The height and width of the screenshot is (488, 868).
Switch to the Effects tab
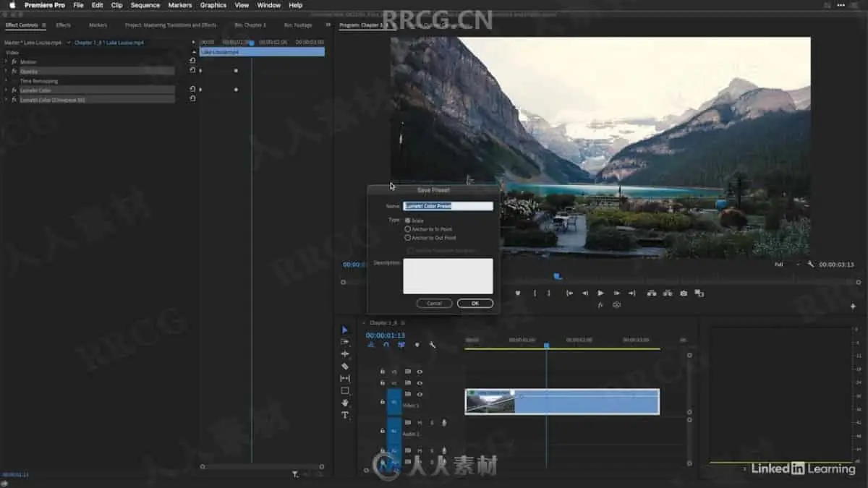tap(64, 25)
